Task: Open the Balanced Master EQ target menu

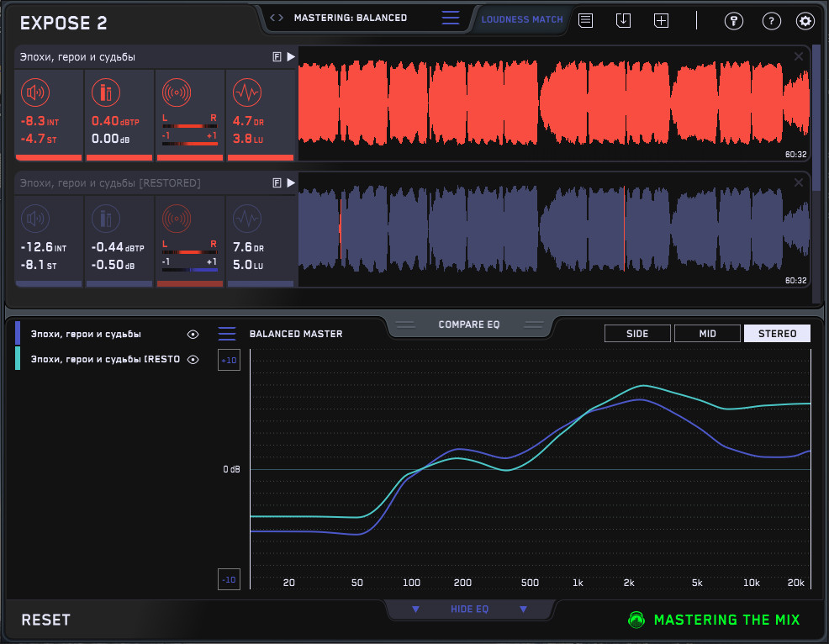Action: click(227, 334)
